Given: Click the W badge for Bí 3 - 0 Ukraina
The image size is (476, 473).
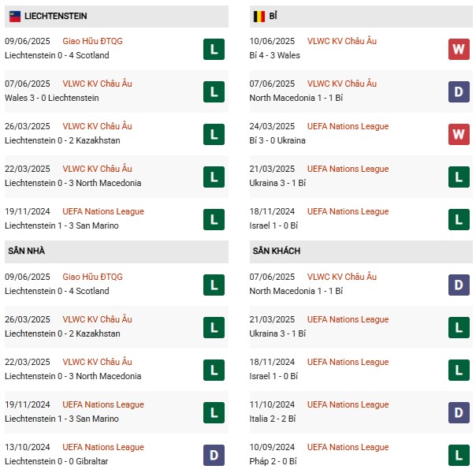Looking at the screenshot, I should point(459,134).
